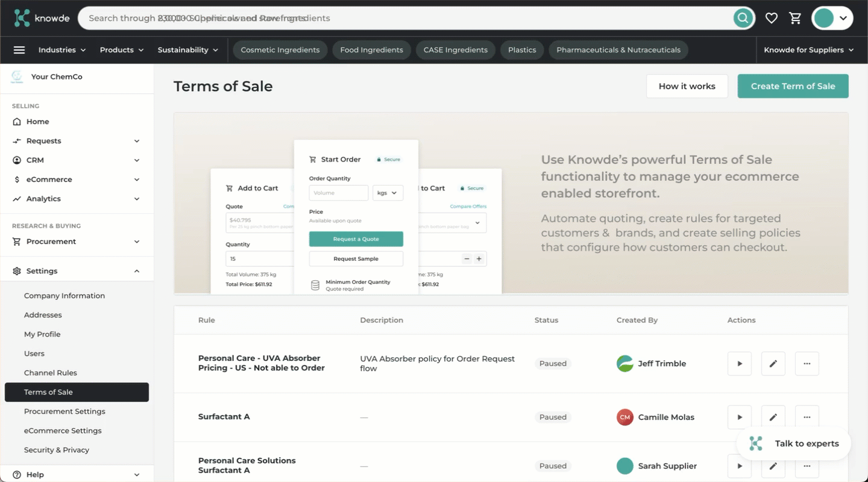Click the Requests sidebar icon
Viewport: 868px width, 482px height.
17,141
